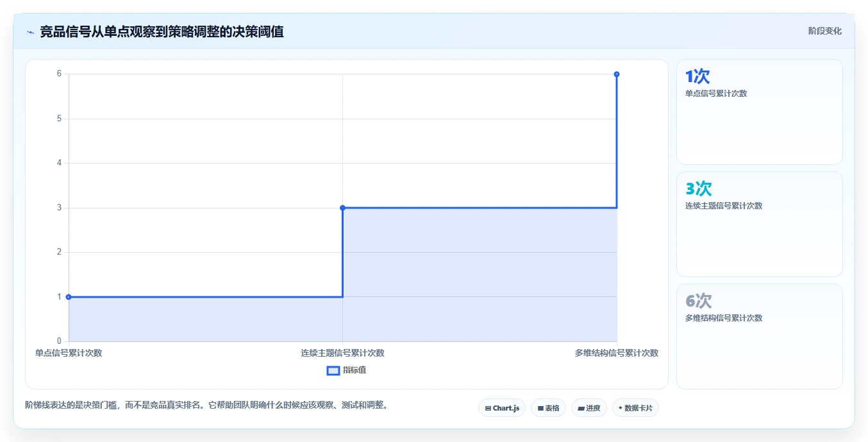Viewport: 868px width, 442px height.
Task: Click the y-axis tick label 5
Action: pyautogui.click(x=59, y=119)
